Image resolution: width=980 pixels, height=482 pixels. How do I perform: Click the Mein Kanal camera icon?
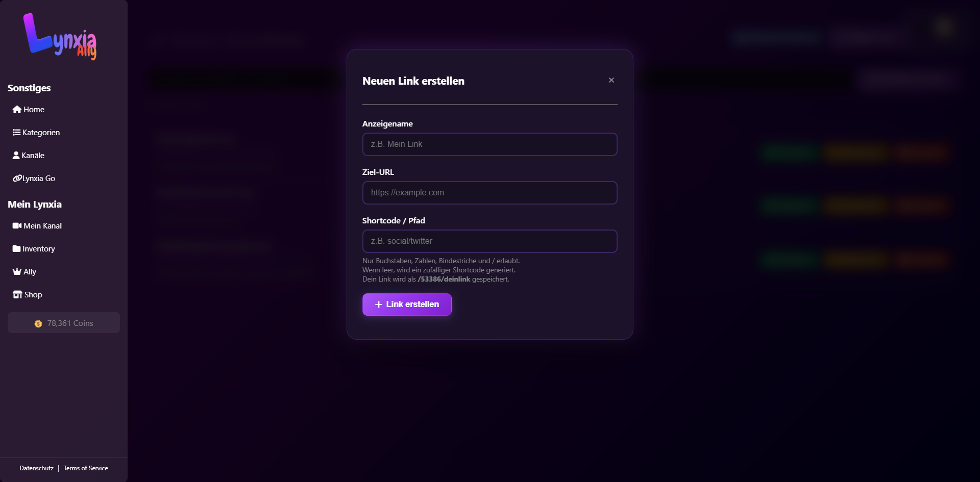pyautogui.click(x=17, y=226)
